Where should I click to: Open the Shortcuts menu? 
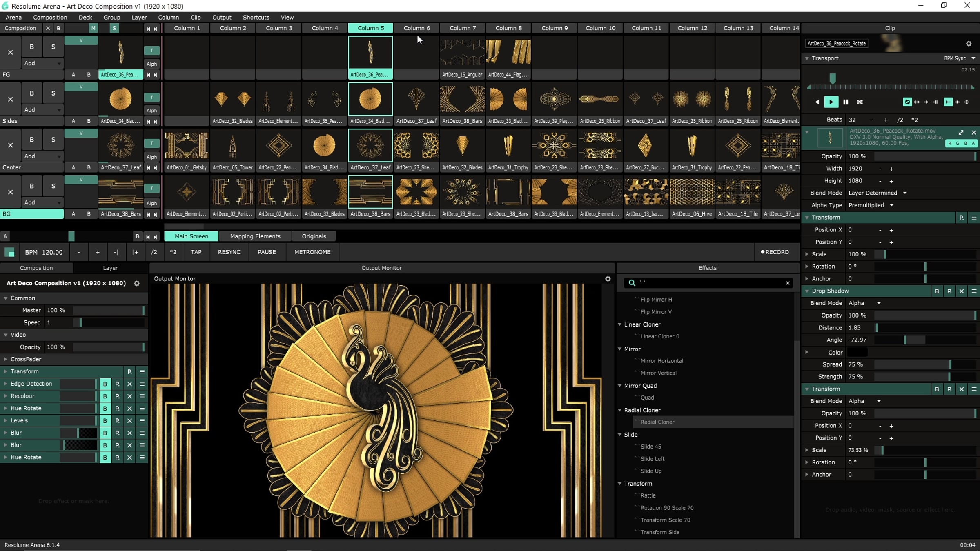(x=256, y=17)
